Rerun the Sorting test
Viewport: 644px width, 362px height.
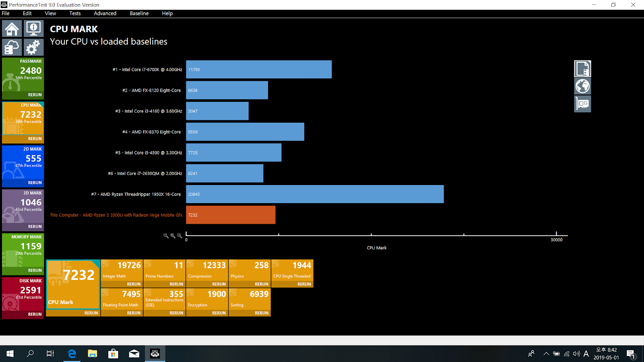262,313
